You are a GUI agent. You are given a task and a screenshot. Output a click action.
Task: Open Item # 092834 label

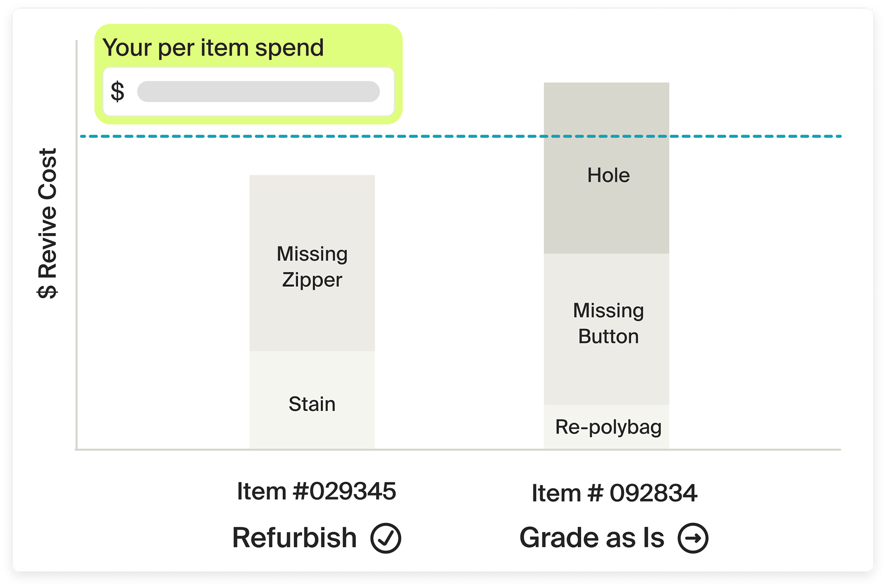click(x=614, y=493)
